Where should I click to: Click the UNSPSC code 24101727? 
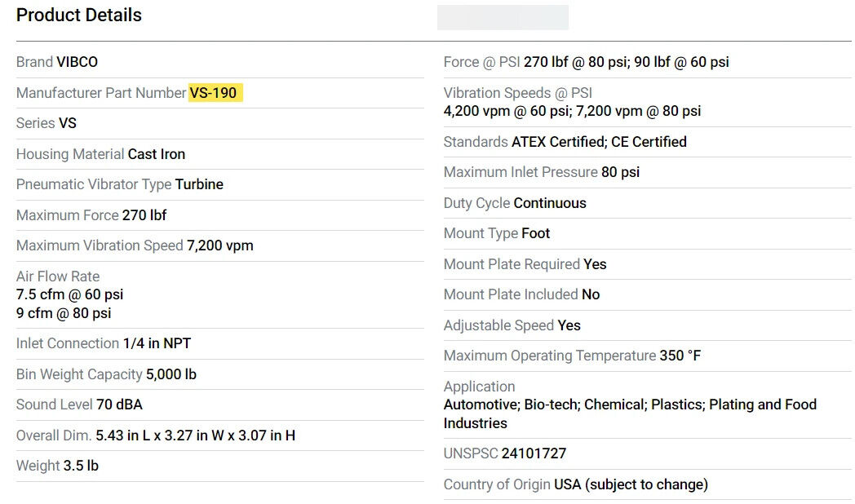(x=534, y=453)
